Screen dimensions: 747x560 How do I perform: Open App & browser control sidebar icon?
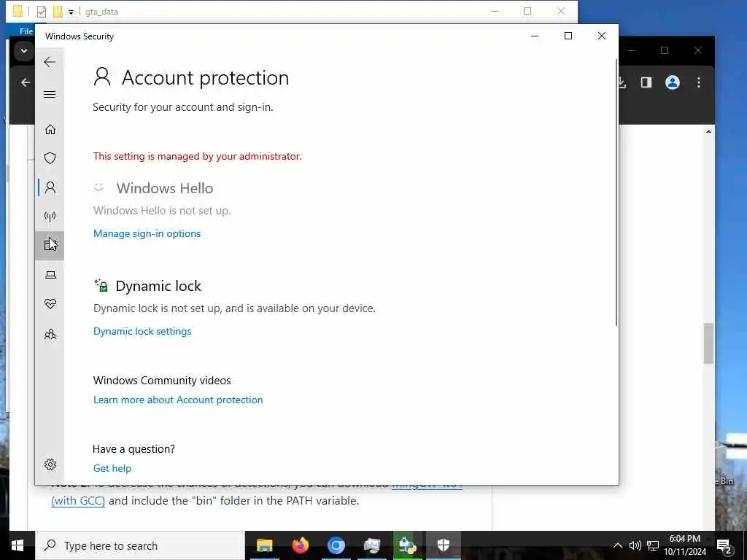click(50, 245)
